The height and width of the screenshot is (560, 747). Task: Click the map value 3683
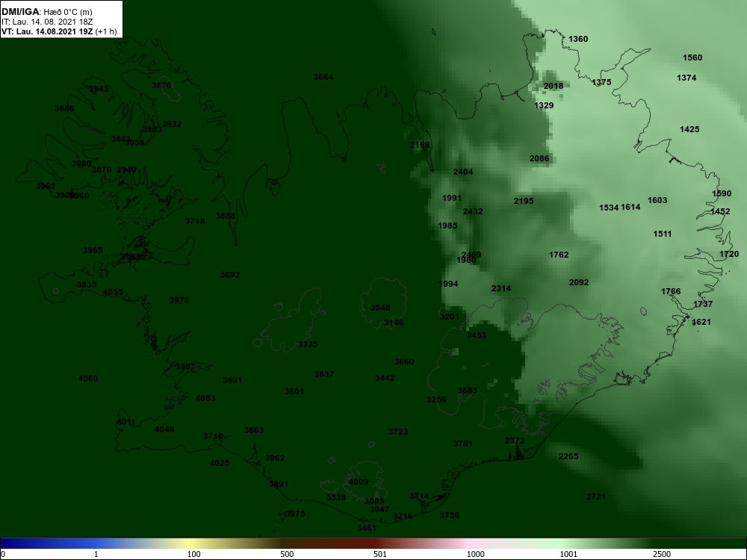point(468,391)
